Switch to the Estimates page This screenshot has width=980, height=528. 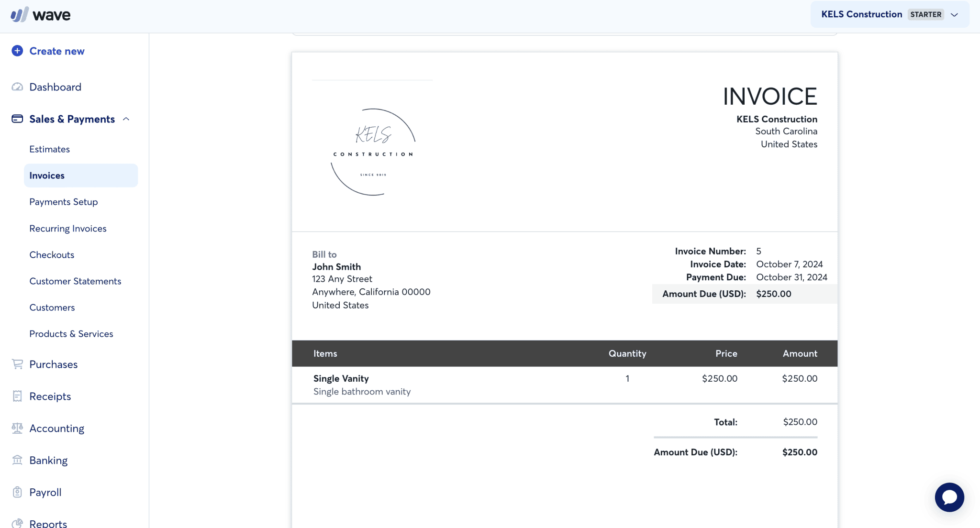tap(49, 149)
